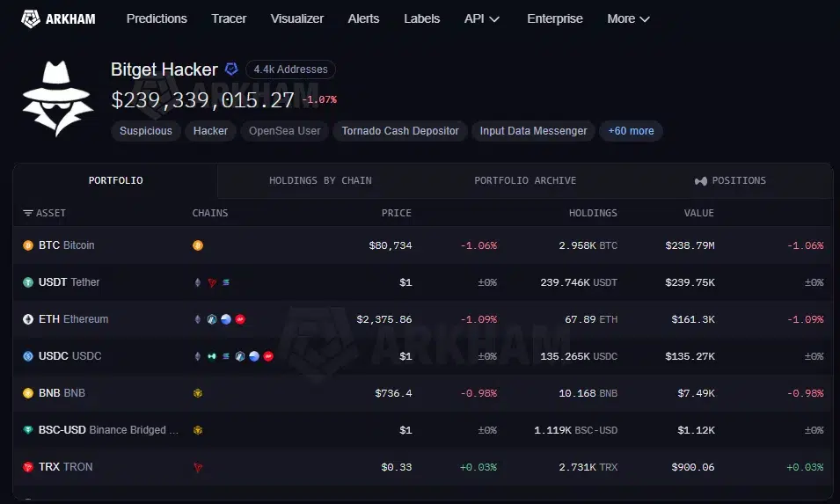This screenshot has width=840, height=504.
Task: Click the Optimism chain icon in USDC row
Action: click(x=268, y=356)
